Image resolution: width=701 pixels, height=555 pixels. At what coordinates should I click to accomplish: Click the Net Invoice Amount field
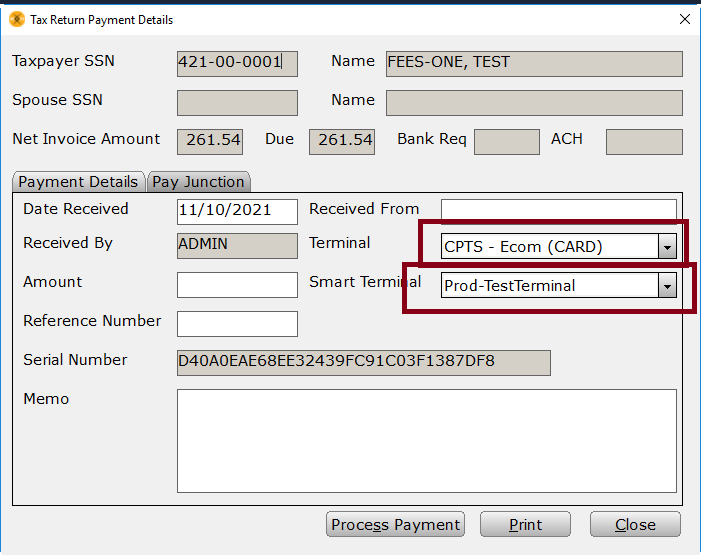[210, 142]
